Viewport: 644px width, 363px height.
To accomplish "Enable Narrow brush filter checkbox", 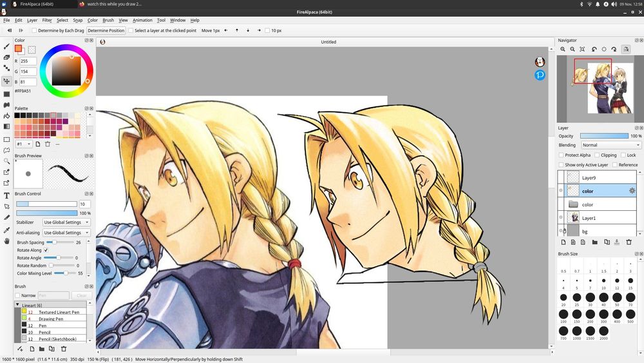I will pos(17,295).
